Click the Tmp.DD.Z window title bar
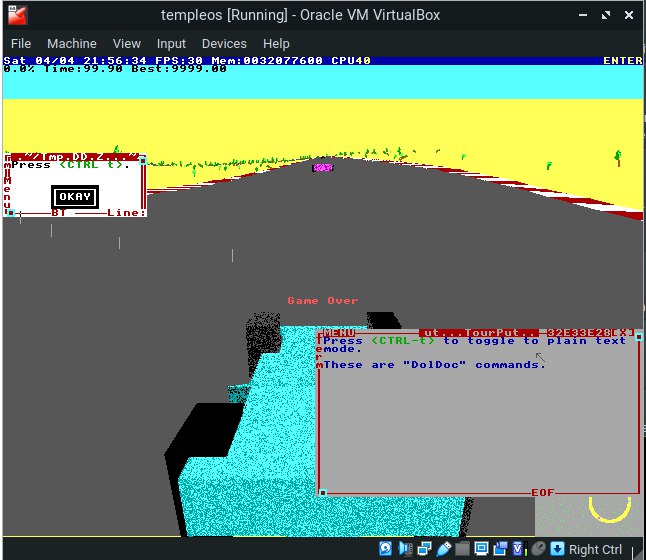Viewport: 646px width, 560px height. tap(76, 157)
